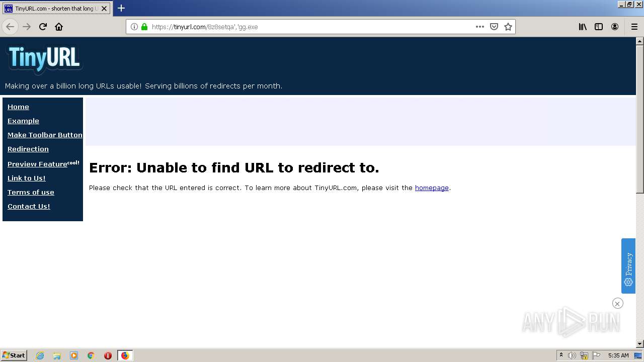Click the scrollbar down arrow
The width and height of the screenshot is (644, 362).
tap(640, 344)
